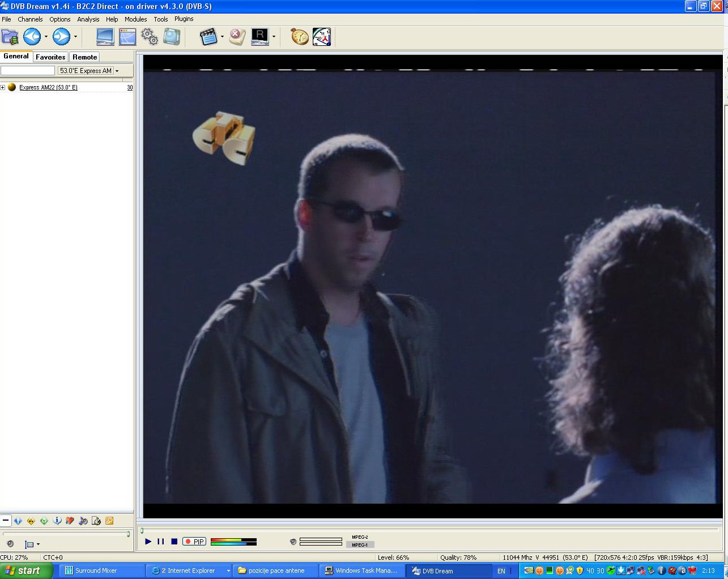Screen dimensions: 728x579
Task: Open the 53.0°E Express AM satellite dropdown
Action: [x=90, y=71]
